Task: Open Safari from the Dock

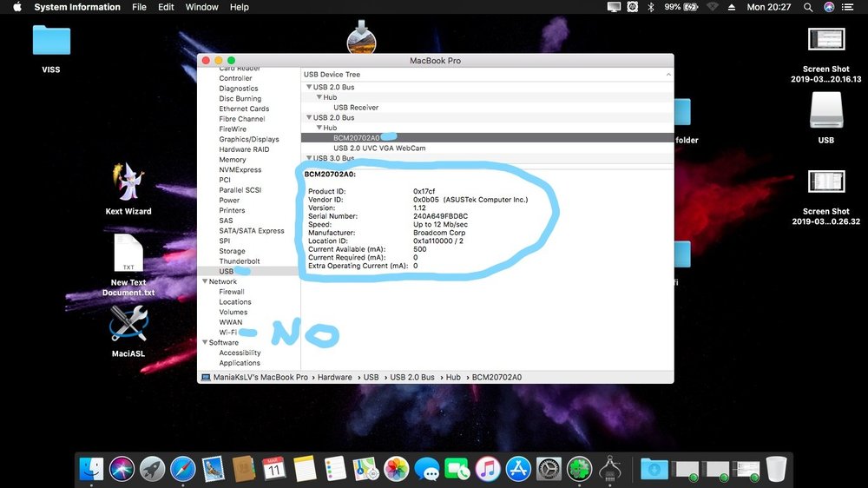Action: [x=182, y=469]
